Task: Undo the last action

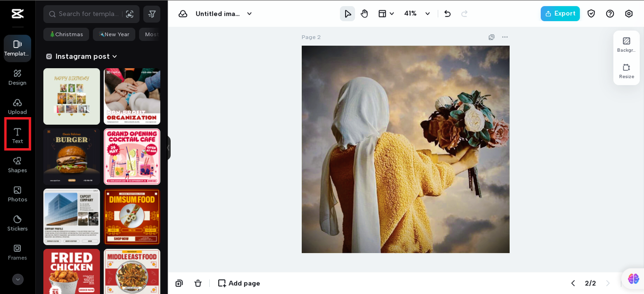Action: (447, 14)
